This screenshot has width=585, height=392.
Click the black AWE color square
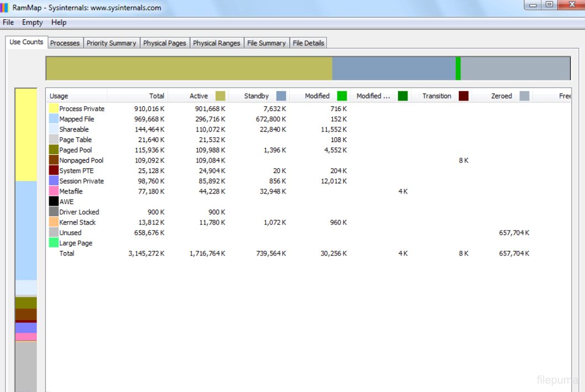[x=53, y=201]
